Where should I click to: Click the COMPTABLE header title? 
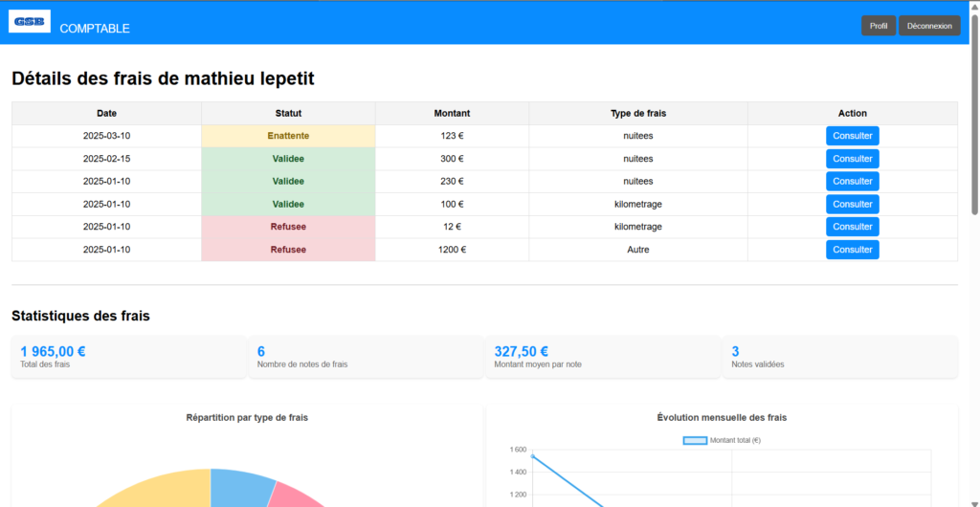point(95,29)
